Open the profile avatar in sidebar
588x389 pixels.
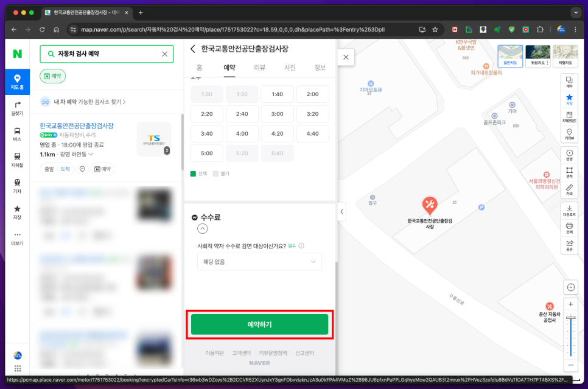(18, 355)
